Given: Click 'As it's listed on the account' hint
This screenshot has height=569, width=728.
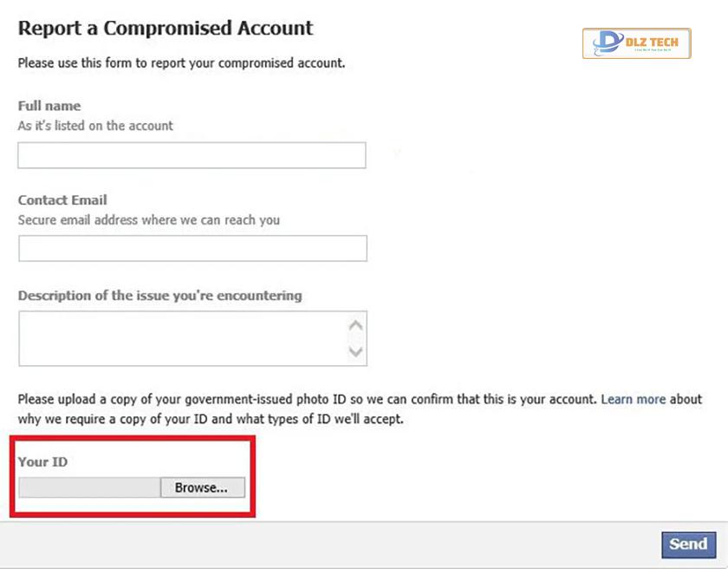Looking at the screenshot, I should (x=95, y=126).
